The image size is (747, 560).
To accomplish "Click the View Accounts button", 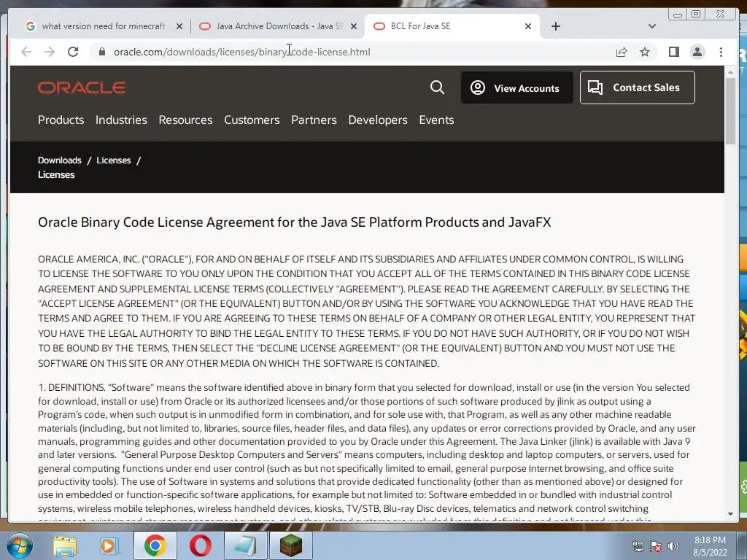I will tap(517, 87).
